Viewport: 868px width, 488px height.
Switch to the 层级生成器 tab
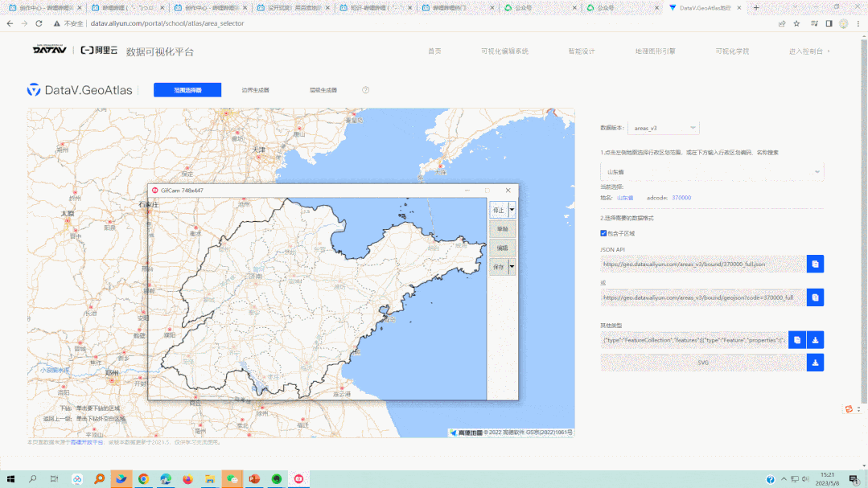click(x=323, y=90)
